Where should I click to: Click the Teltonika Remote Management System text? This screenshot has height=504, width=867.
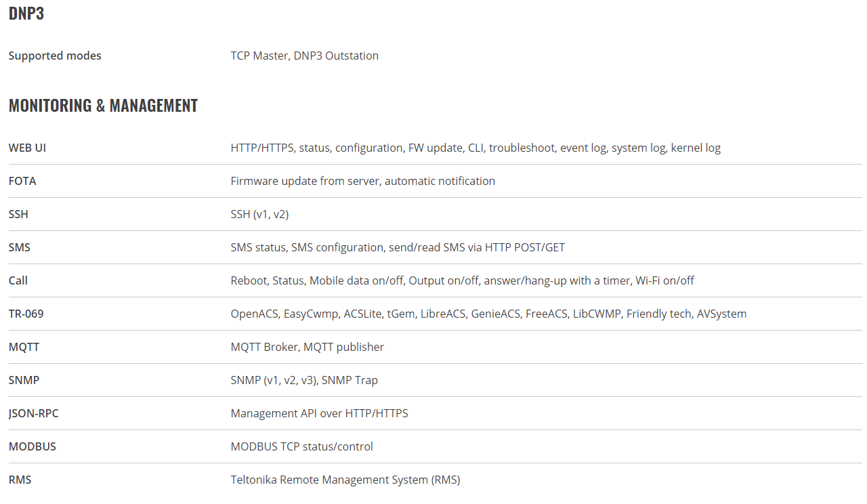[x=345, y=480]
